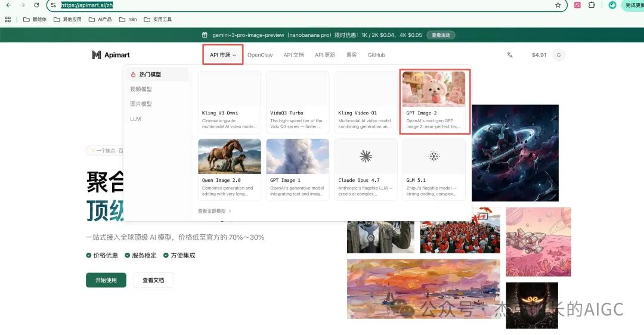Open the 智能体 bookmark folder
Screen dimensions: 644x335
coord(35,19)
